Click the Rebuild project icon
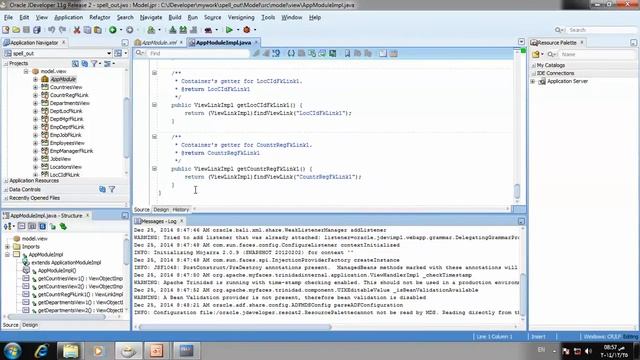The image size is (640, 360). click(x=183, y=30)
